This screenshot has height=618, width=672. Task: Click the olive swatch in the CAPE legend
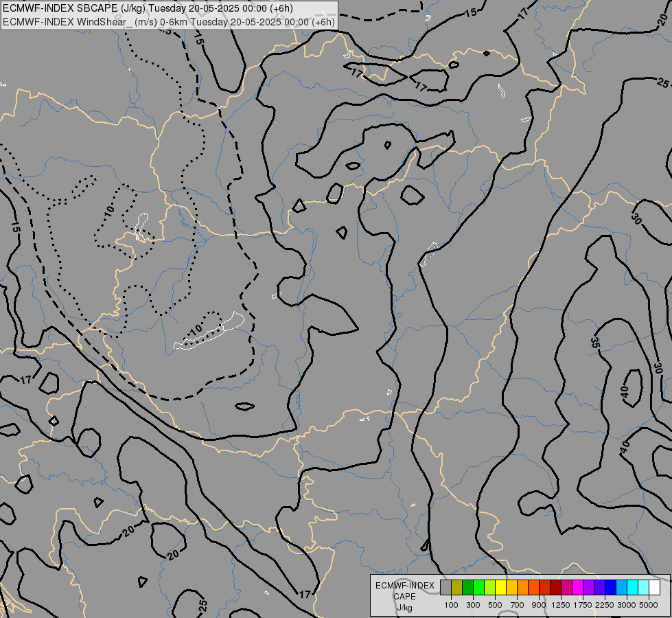[457, 587]
